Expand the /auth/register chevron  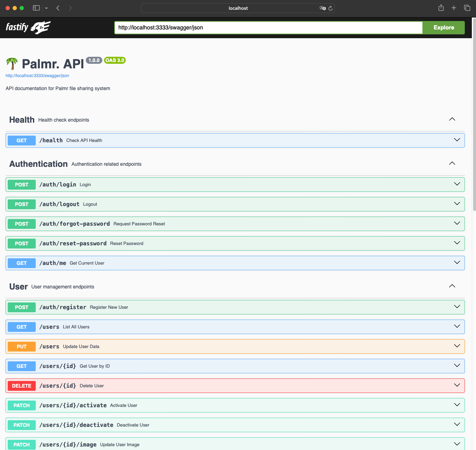click(457, 307)
